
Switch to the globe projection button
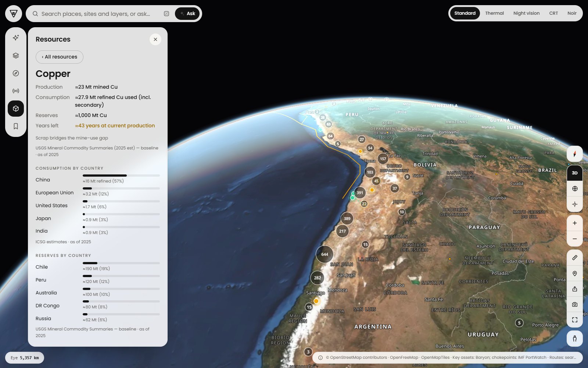tap(575, 189)
